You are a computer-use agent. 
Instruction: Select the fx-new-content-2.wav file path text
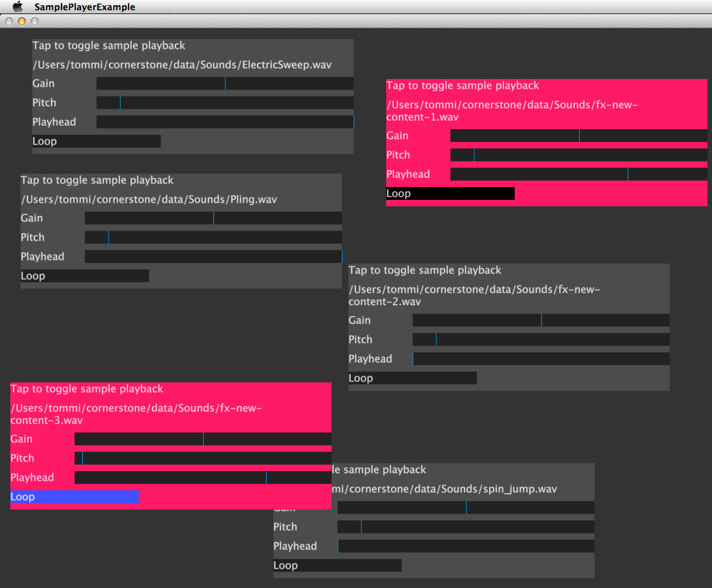pos(474,296)
